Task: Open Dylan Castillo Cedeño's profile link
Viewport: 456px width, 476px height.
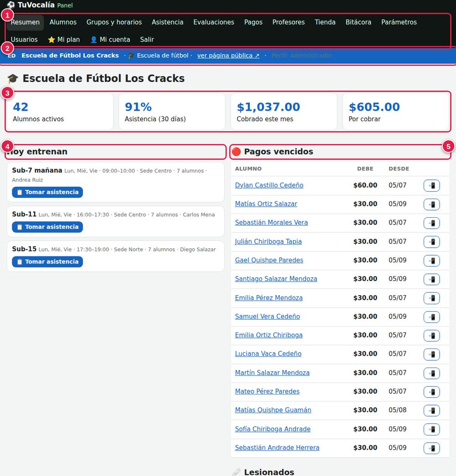Action: pyautogui.click(x=269, y=185)
